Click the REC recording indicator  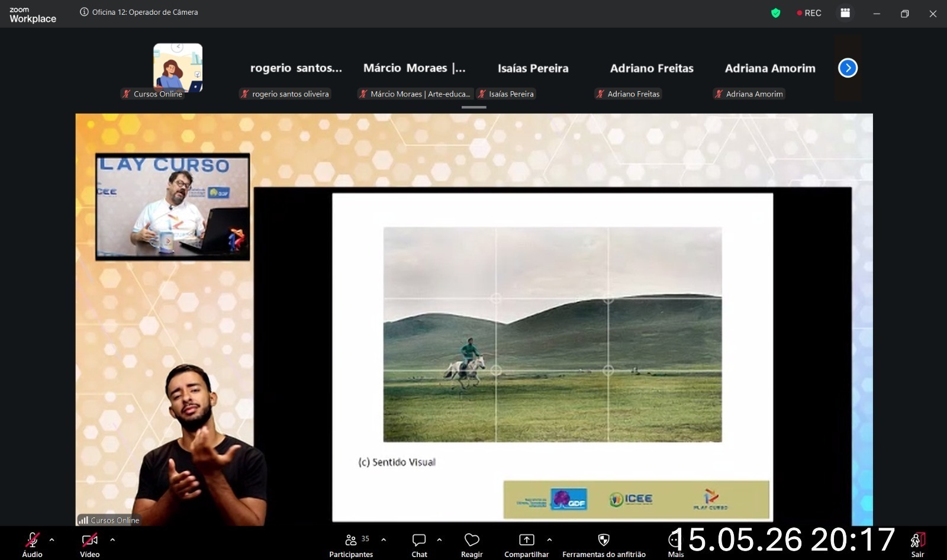[x=809, y=13]
